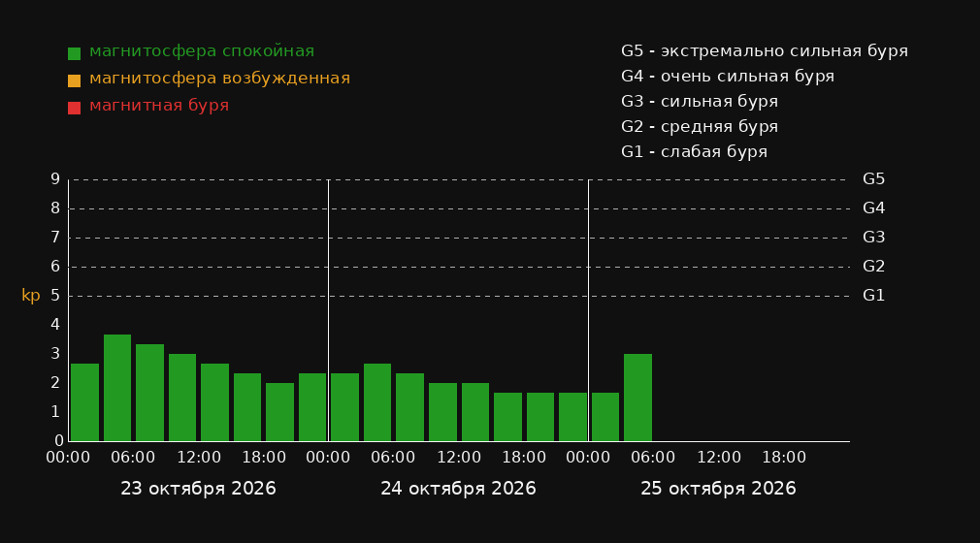This screenshot has height=543, width=980.
Task: Click 'G3 - сильная буря' line
Action: click(x=700, y=101)
